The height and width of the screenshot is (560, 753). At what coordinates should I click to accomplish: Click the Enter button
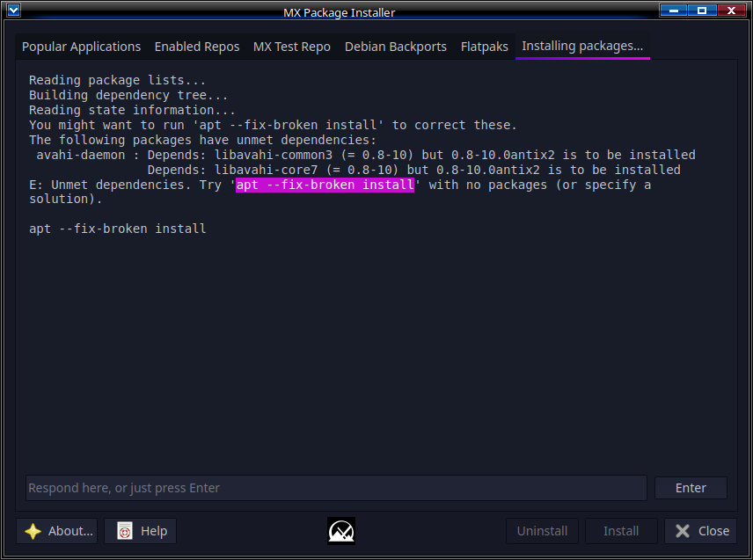(x=691, y=488)
